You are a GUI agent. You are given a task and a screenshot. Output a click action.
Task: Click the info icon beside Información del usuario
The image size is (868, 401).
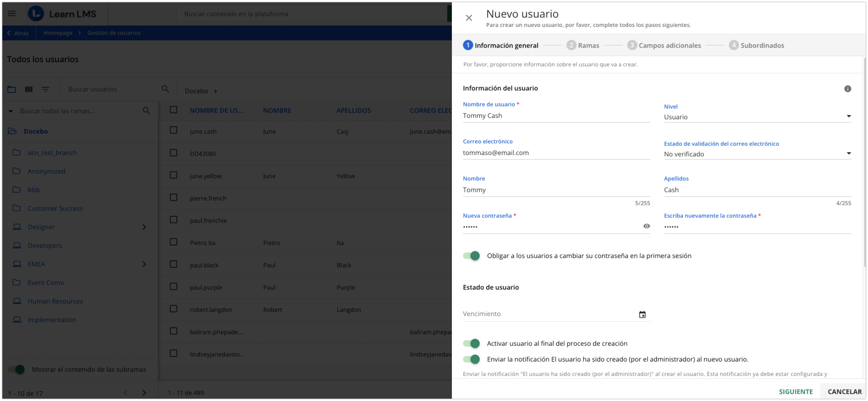click(847, 89)
